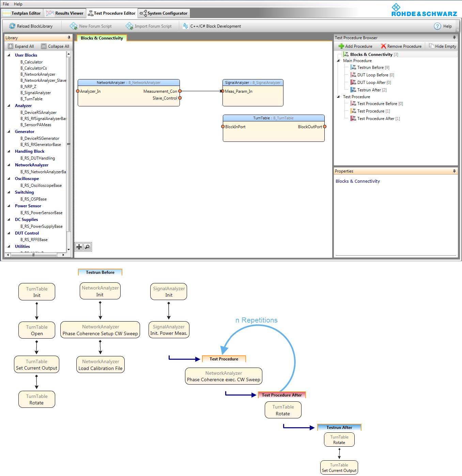Select the pan/move canvas tool icon

[x=79, y=247]
